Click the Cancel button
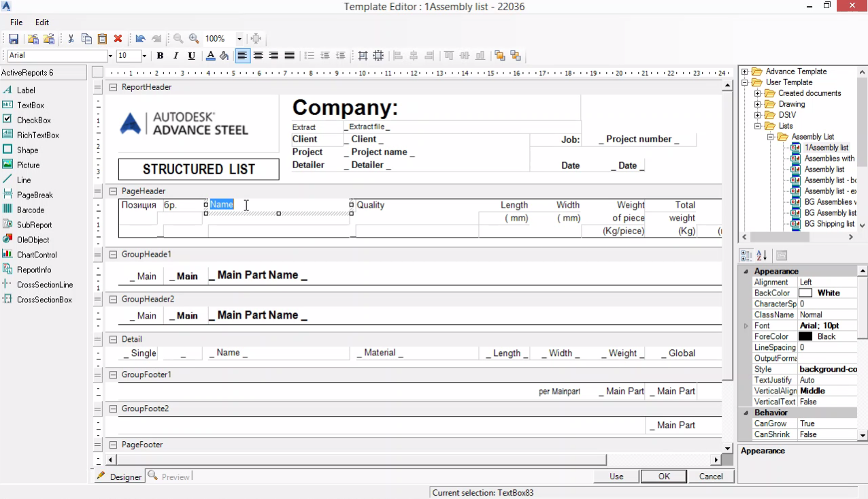 click(711, 477)
